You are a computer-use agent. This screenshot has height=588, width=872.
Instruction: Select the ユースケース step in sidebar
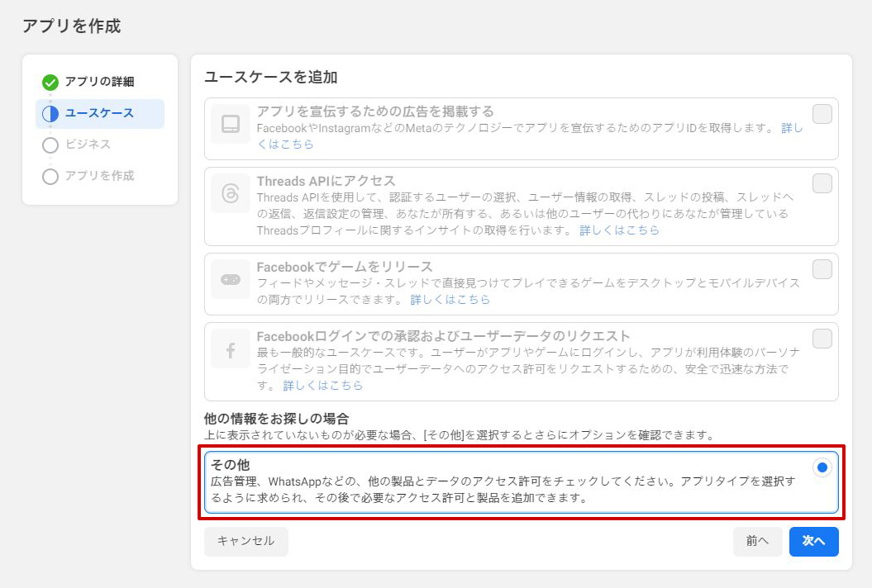point(100,114)
